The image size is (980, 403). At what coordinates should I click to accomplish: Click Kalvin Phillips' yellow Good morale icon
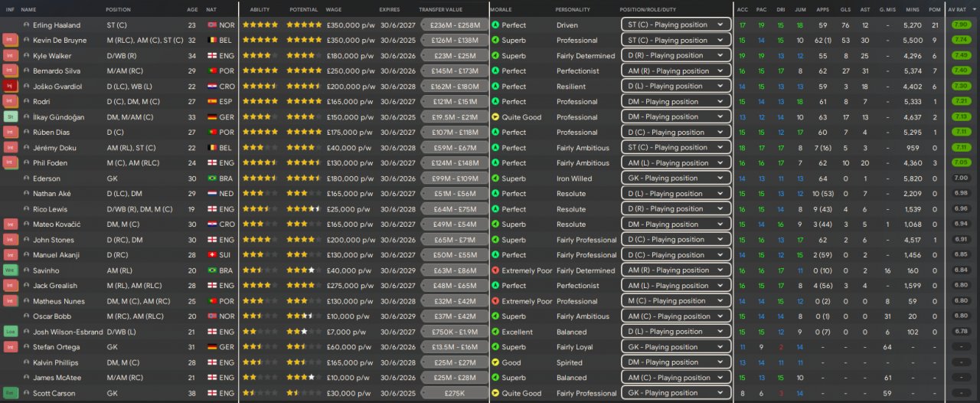tap(495, 362)
